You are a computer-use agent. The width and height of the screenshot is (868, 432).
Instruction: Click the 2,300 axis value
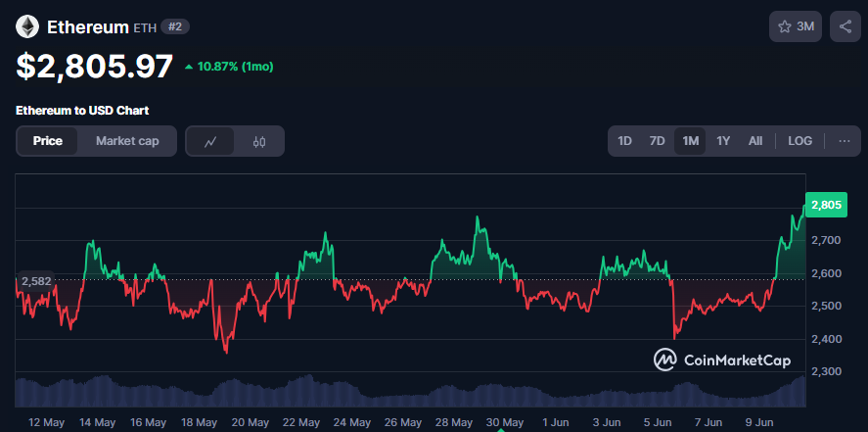click(x=826, y=371)
